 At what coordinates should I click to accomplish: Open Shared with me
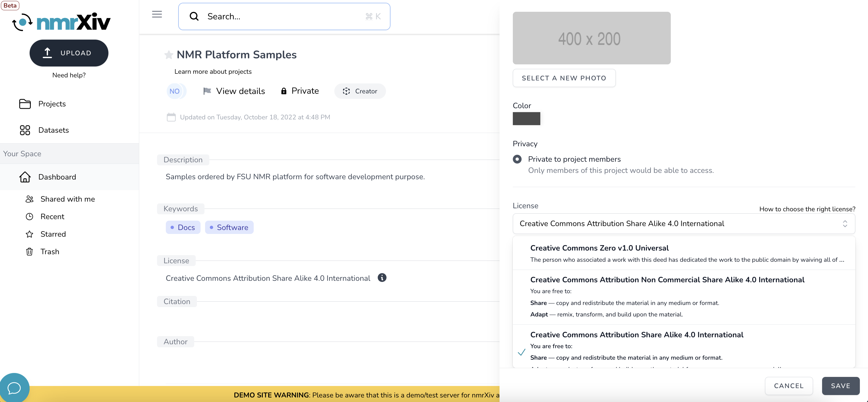(x=67, y=199)
